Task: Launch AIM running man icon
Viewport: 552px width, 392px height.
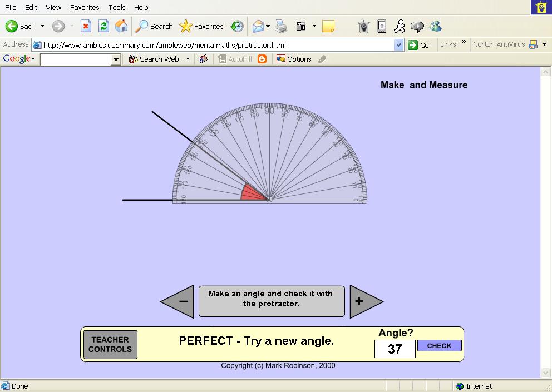Action: [400, 26]
